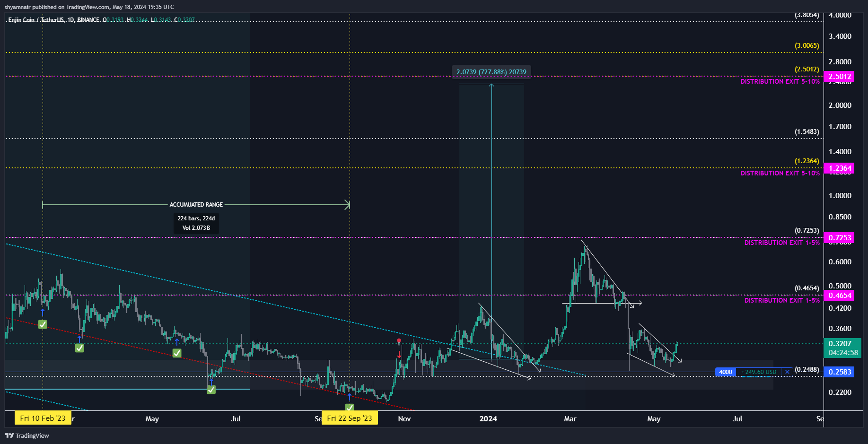
Task: Click the +249.60 USD profit label
Action: click(759, 372)
